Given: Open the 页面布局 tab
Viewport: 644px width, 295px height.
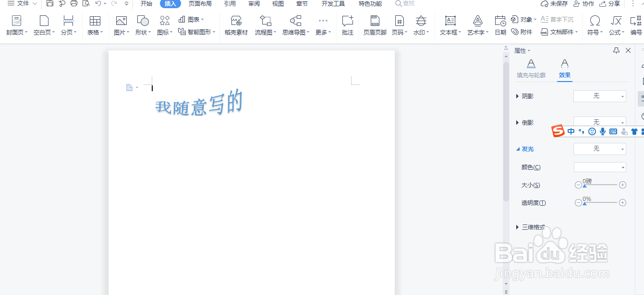Looking at the screenshot, I should [x=201, y=4].
